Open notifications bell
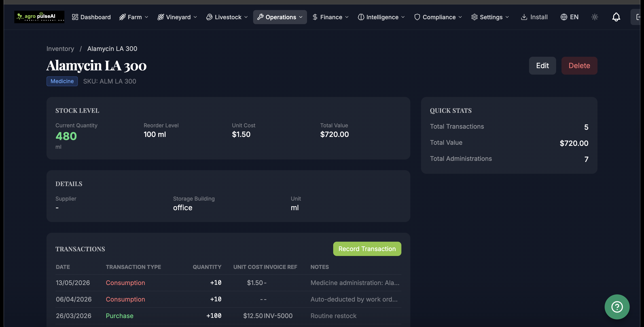This screenshot has height=327, width=644. (x=616, y=17)
